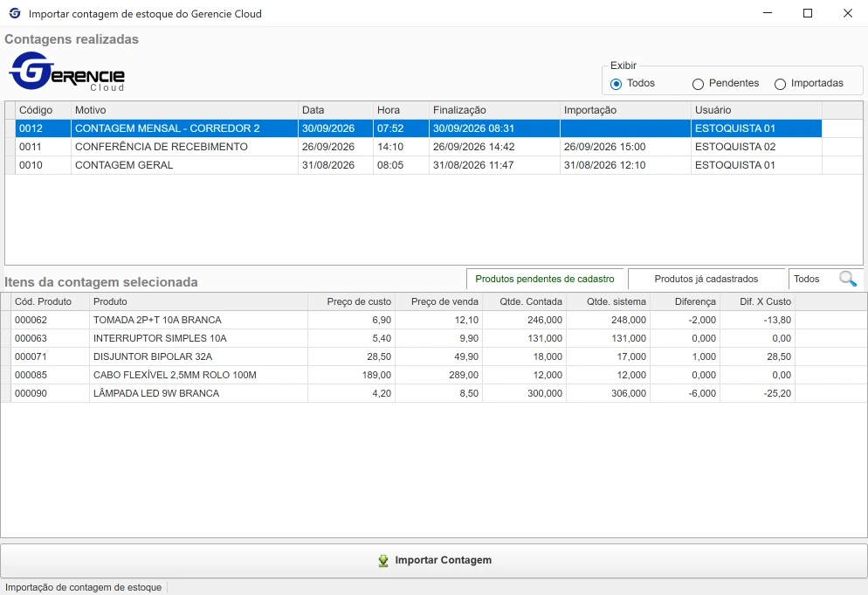868x595 pixels.
Task: Select item INTERRUPTOR SIMPLES 10A
Action: pyautogui.click(x=403, y=338)
